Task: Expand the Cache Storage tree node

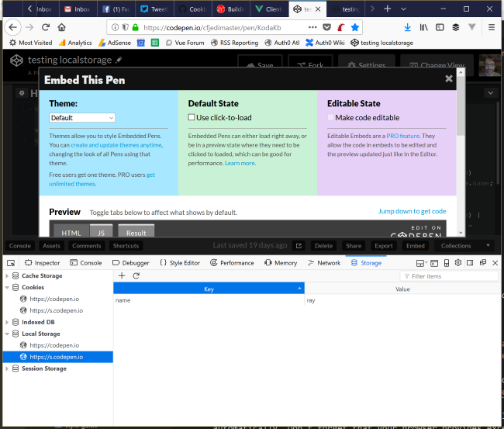Action: pos(7,276)
